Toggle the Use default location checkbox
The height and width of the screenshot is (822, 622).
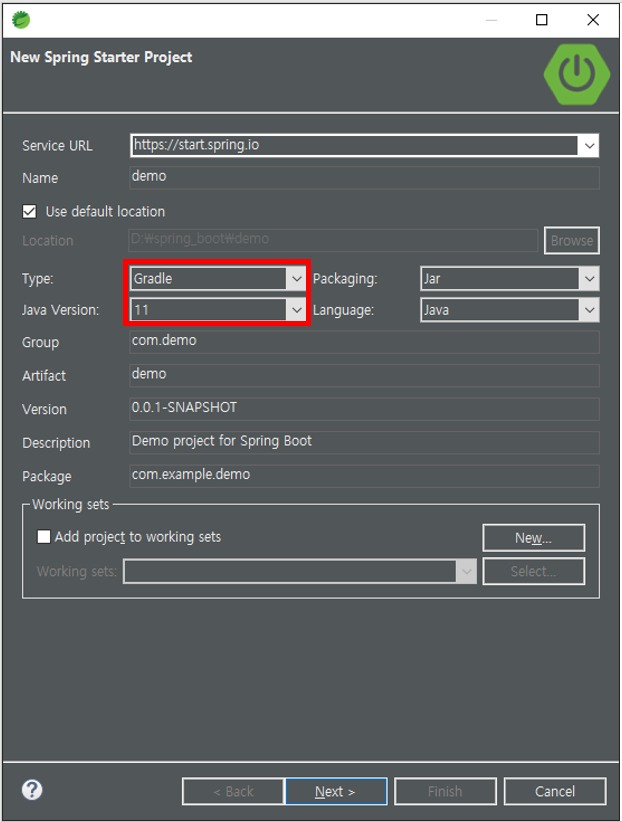(x=29, y=211)
